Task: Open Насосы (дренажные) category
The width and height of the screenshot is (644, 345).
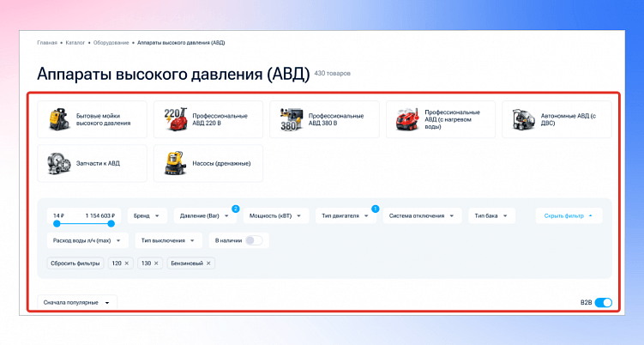Action: pos(208,163)
